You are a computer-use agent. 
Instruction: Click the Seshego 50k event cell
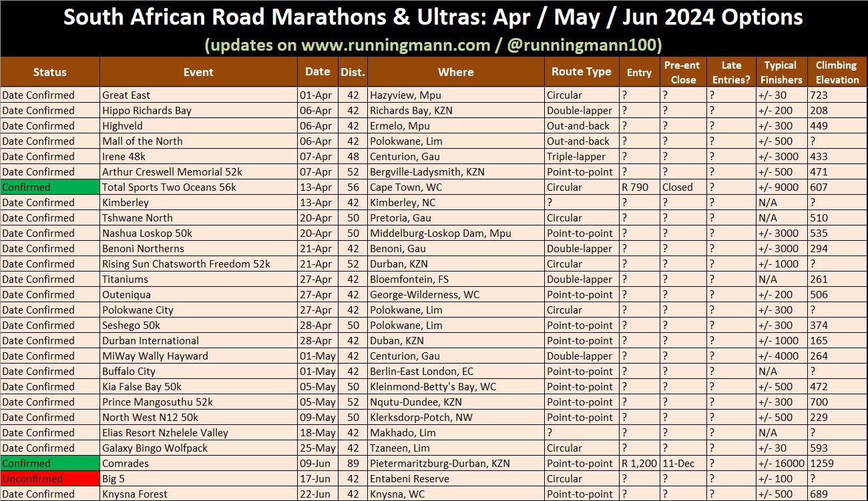point(198,326)
